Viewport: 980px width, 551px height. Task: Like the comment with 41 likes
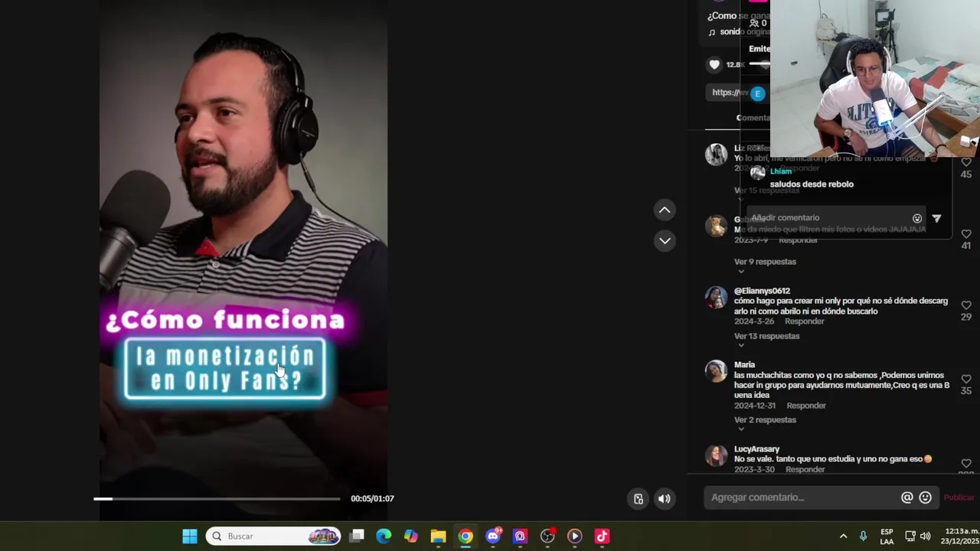point(966,234)
